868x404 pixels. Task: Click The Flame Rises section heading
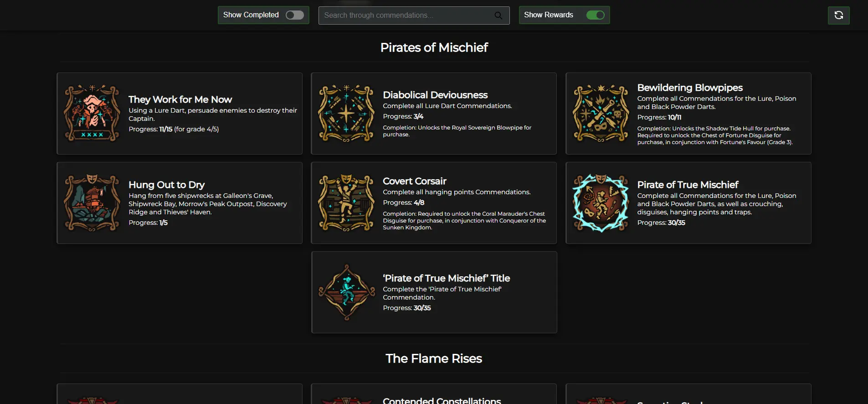click(x=434, y=358)
